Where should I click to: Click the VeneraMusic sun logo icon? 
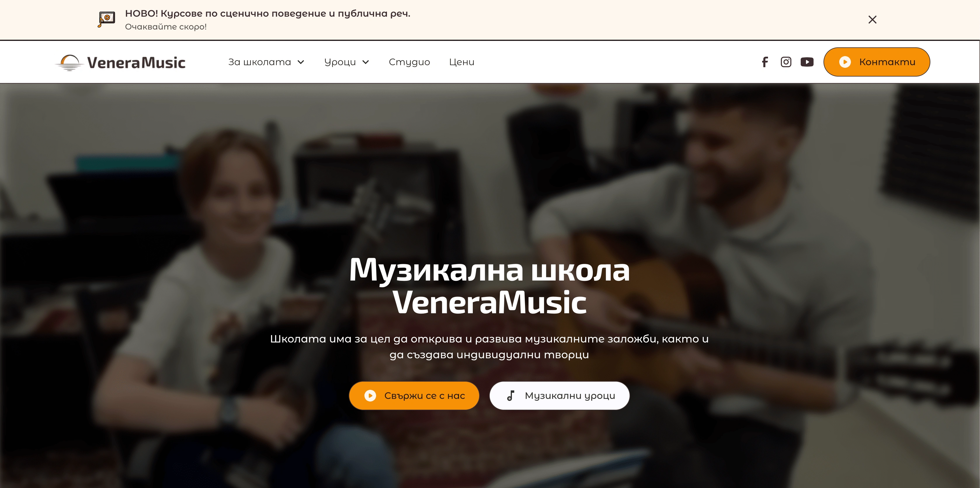tap(69, 63)
